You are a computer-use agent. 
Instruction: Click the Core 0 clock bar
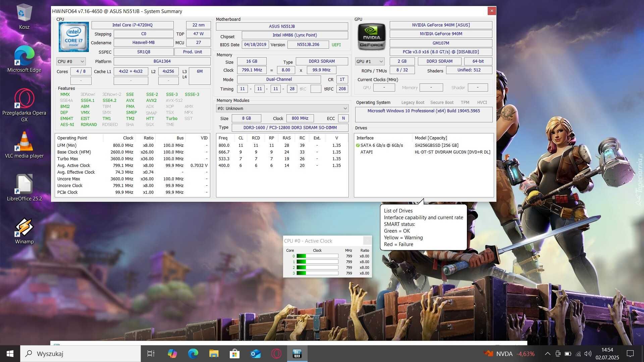pos(317,256)
